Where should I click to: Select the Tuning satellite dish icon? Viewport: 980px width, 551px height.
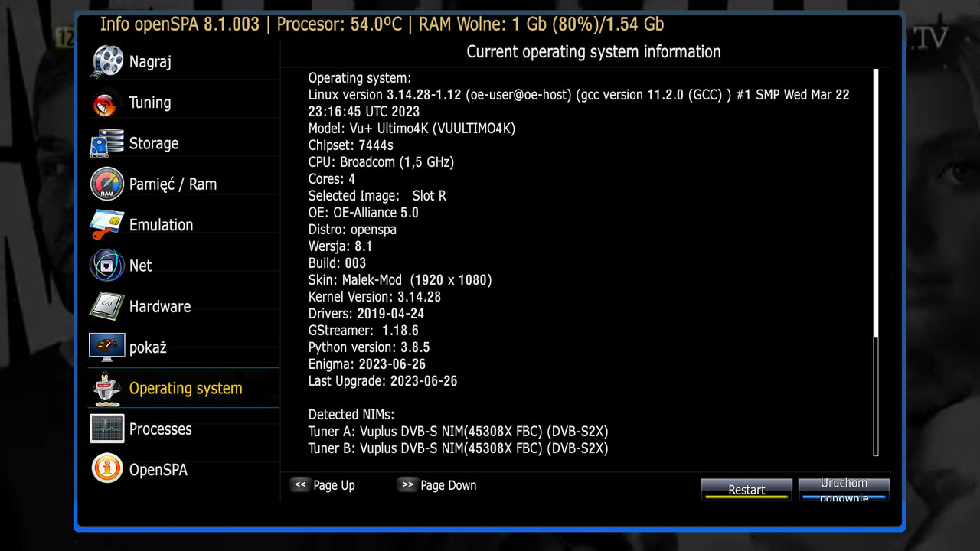[106, 103]
